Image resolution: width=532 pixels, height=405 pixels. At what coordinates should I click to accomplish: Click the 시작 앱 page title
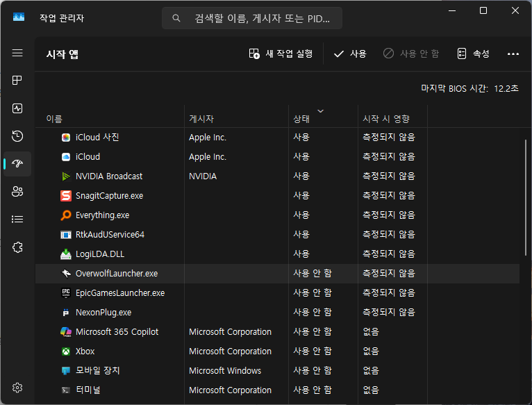(63, 54)
